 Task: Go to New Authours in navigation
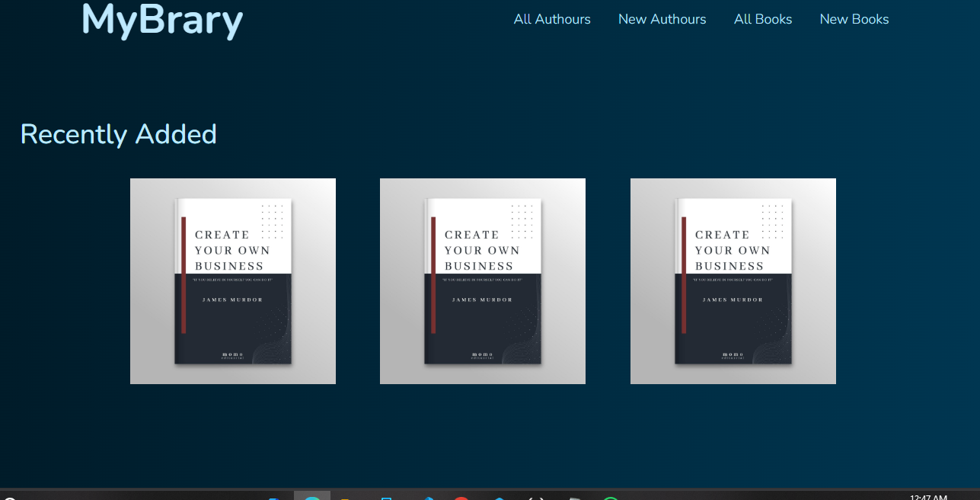[x=662, y=19]
